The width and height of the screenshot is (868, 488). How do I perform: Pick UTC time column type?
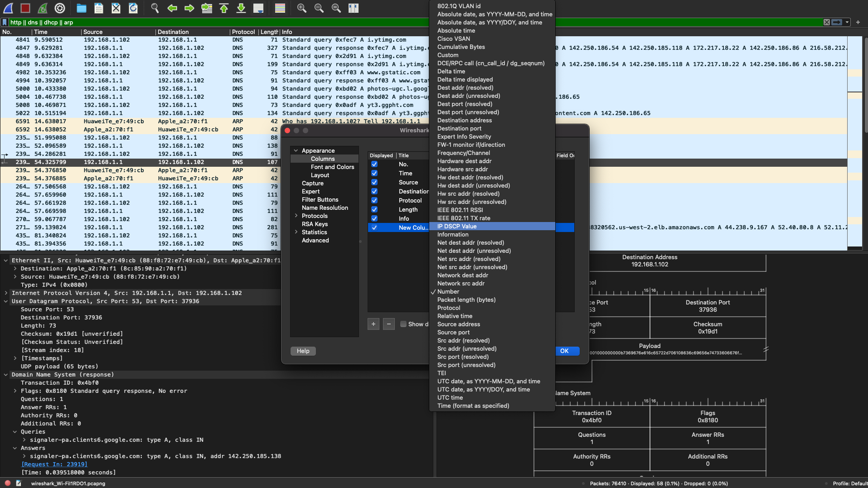click(x=492, y=398)
